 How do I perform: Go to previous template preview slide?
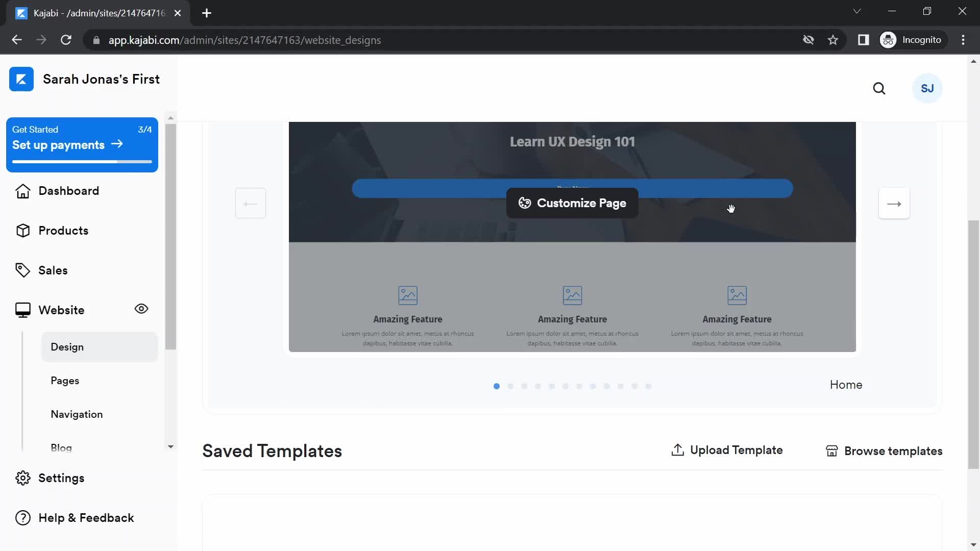click(251, 204)
